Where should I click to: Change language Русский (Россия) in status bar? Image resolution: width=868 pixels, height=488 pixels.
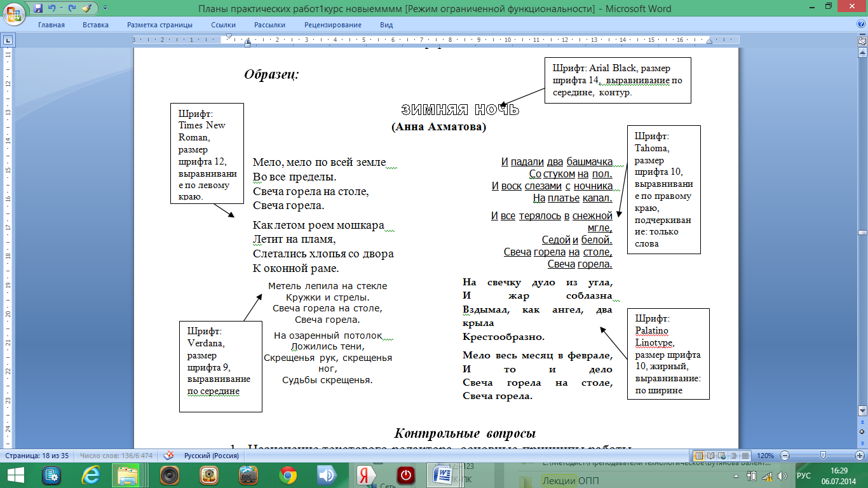pos(212,456)
